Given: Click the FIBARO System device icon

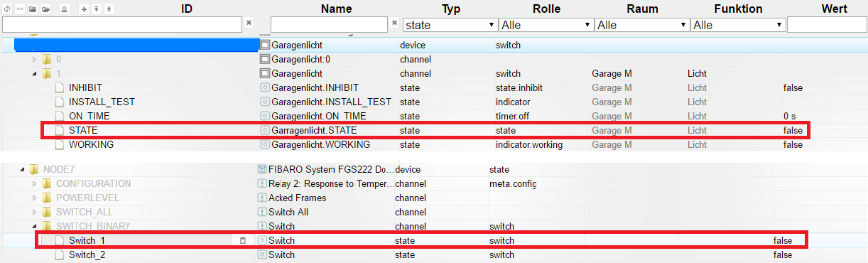Looking at the screenshot, I should tap(262, 169).
